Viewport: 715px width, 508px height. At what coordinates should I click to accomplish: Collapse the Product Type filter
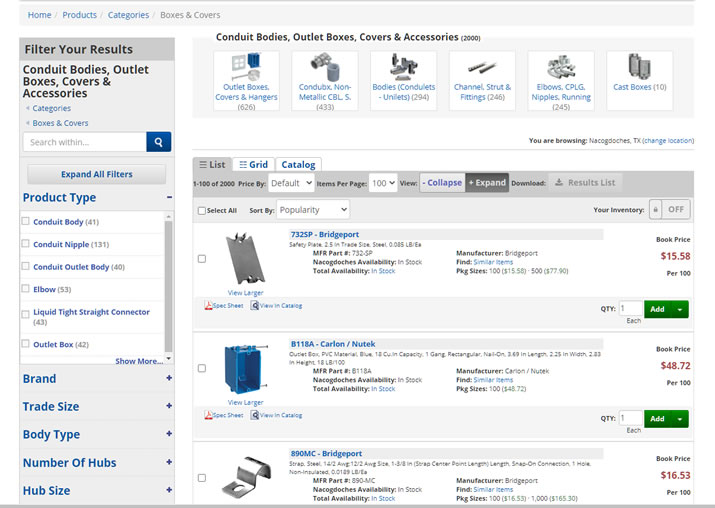point(169,197)
